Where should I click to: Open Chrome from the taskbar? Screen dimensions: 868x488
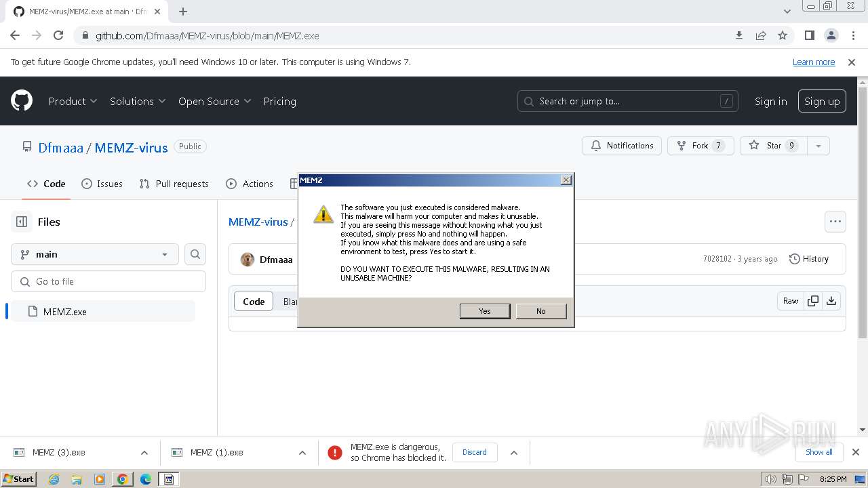coord(123,479)
